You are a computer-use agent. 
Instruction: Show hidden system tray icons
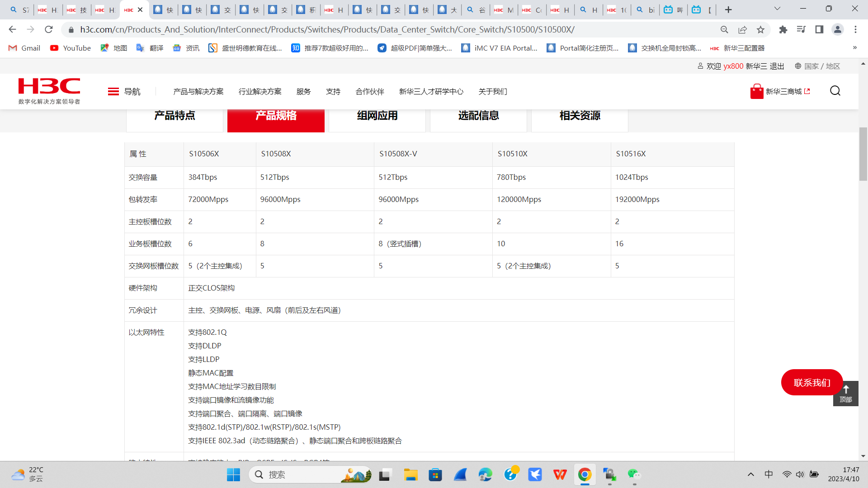[x=751, y=474]
